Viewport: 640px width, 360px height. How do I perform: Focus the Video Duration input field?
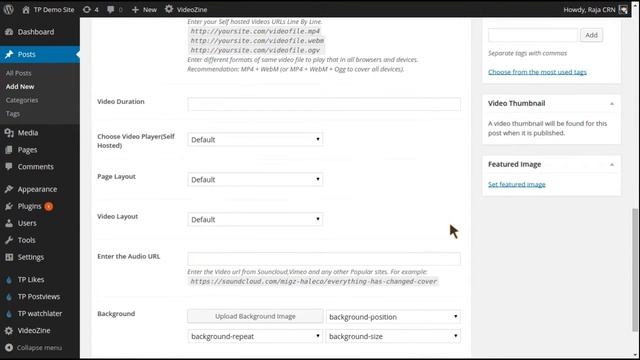[324, 104]
